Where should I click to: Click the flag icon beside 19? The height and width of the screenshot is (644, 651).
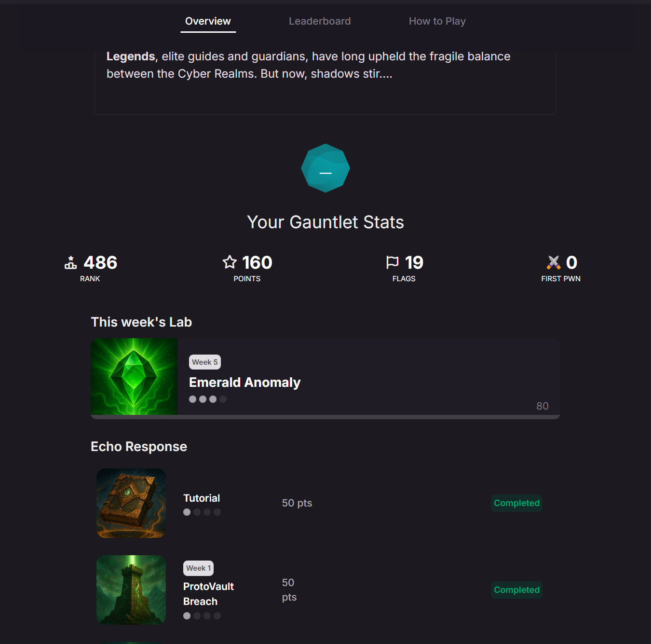tap(393, 262)
